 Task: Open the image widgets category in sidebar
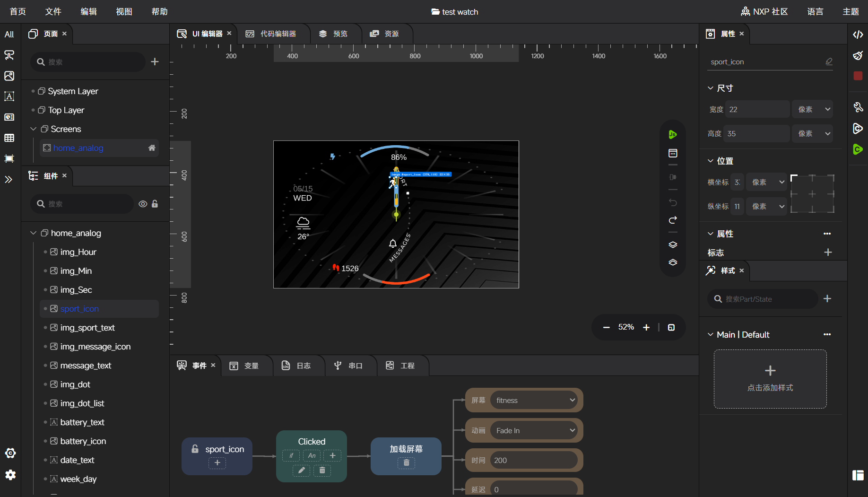point(9,76)
